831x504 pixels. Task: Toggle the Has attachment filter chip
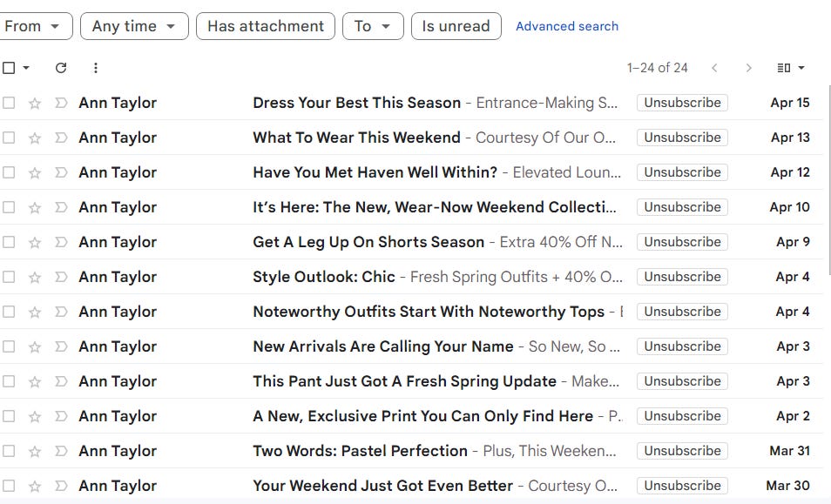click(266, 26)
